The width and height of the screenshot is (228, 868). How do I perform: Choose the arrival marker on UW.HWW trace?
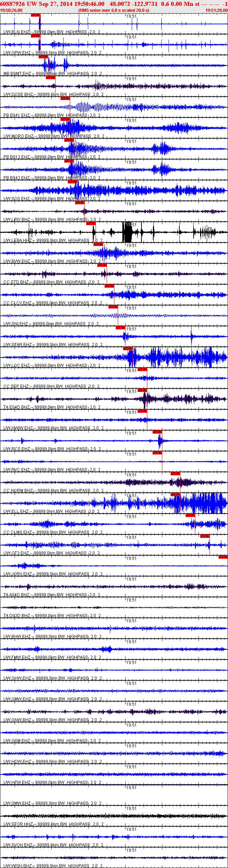[143, 411]
